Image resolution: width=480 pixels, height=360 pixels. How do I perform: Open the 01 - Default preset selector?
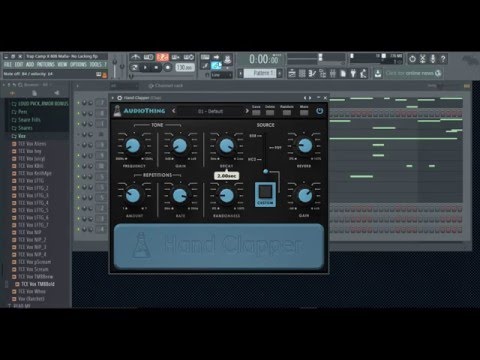[210, 111]
